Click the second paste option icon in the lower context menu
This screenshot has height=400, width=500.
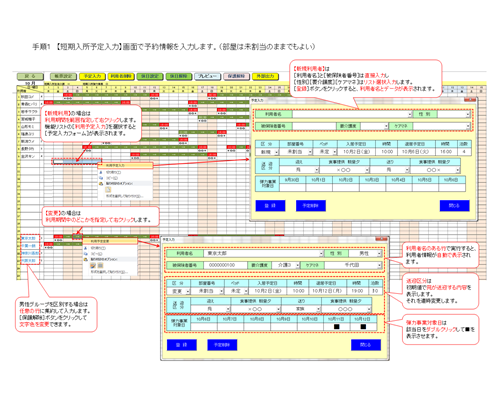pyautogui.click(x=100, y=265)
